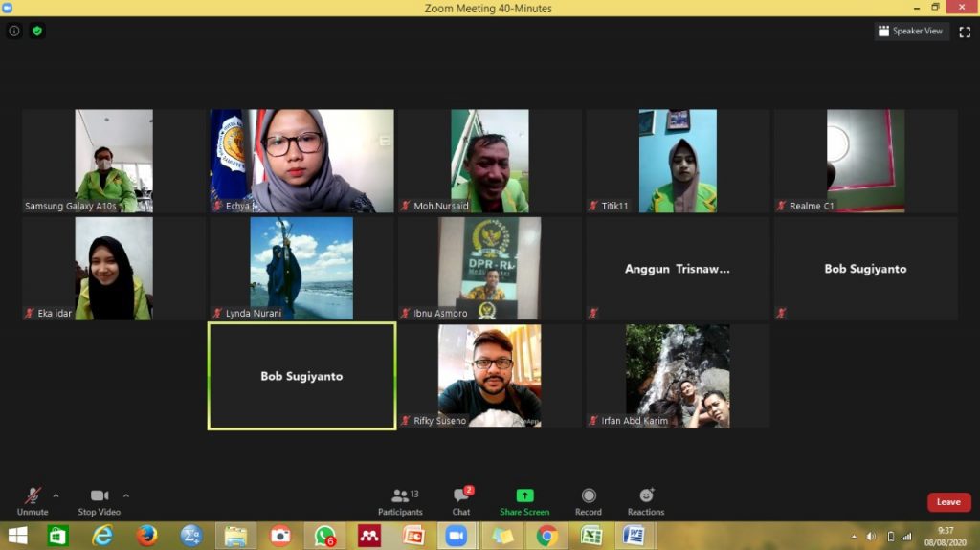Show hidden system tray icons
The width and height of the screenshot is (980, 550).
(x=854, y=536)
